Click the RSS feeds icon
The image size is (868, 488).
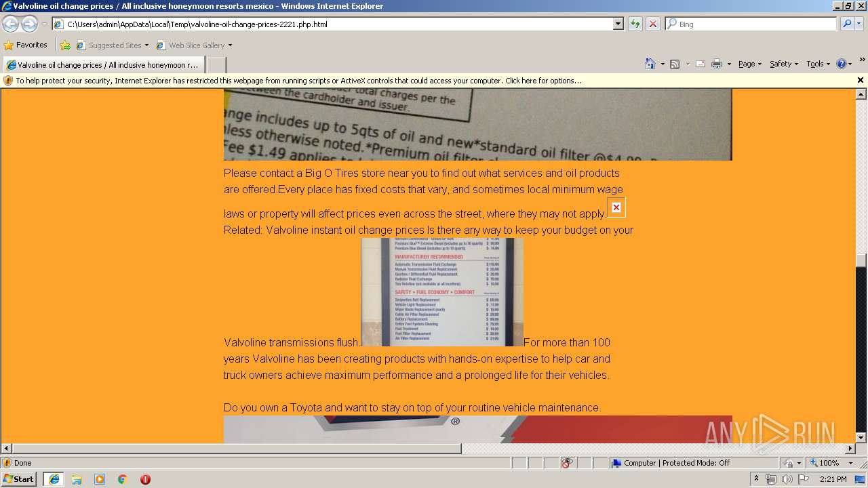pyautogui.click(x=675, y=64)
